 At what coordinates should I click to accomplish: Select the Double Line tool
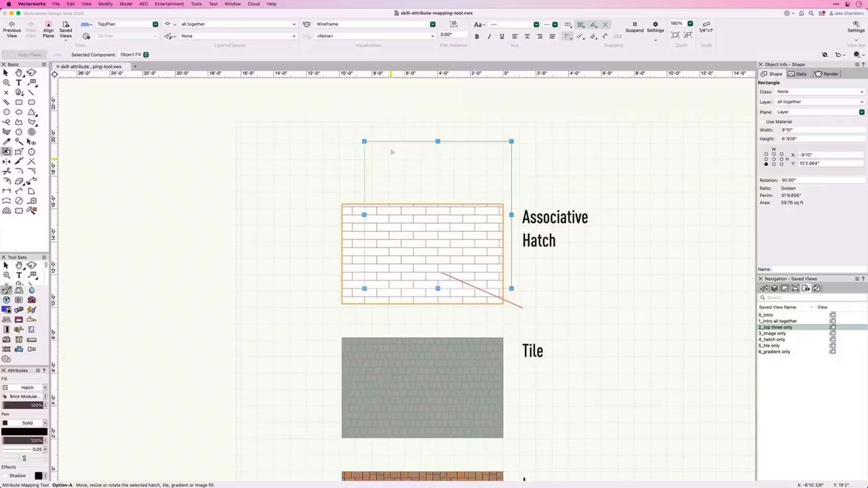tap(6, 102)
